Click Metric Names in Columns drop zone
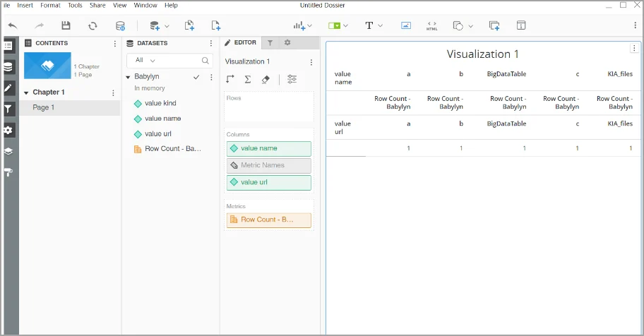The height and width of the screenshot is (336, 644). click(x=269, y=166)
